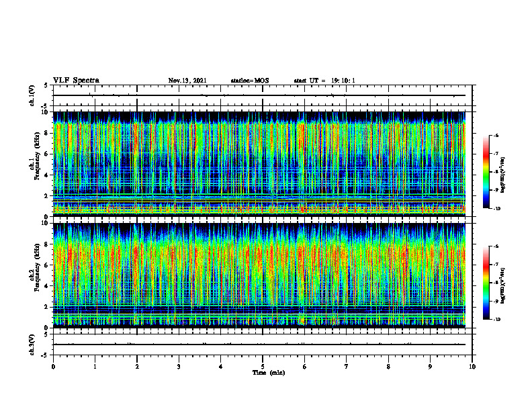Click the "ch.1(V)" axis label of top waveform
532x411 pixels.
pos(32,95)
